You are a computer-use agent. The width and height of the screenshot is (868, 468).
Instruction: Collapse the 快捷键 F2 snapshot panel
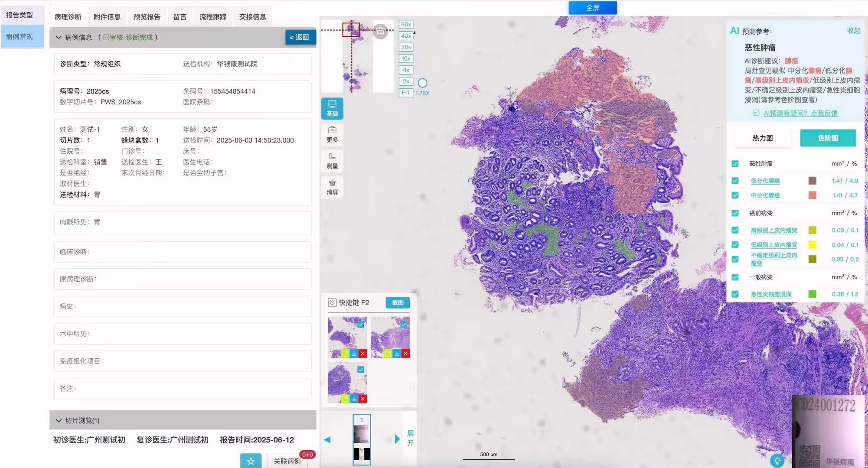pos(332,302)
